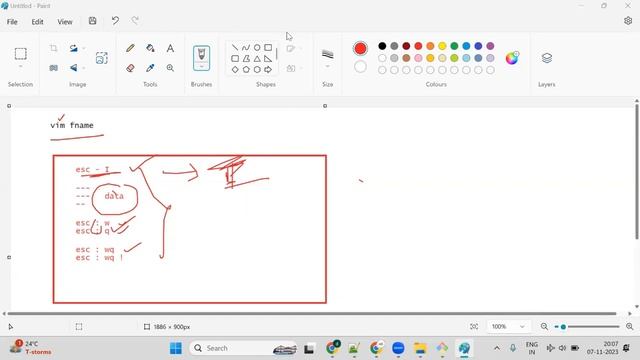The height and width of the screenshot is (360, 640).
Task: Select the Magnifier tool
Action: click(170, 68)
